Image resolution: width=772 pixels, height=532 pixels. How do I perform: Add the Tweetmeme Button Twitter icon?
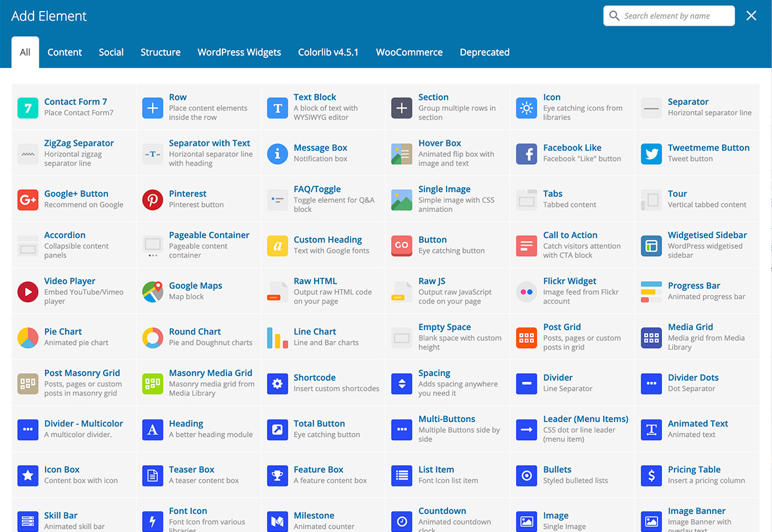pyautogui.click(x=652, y=154)
